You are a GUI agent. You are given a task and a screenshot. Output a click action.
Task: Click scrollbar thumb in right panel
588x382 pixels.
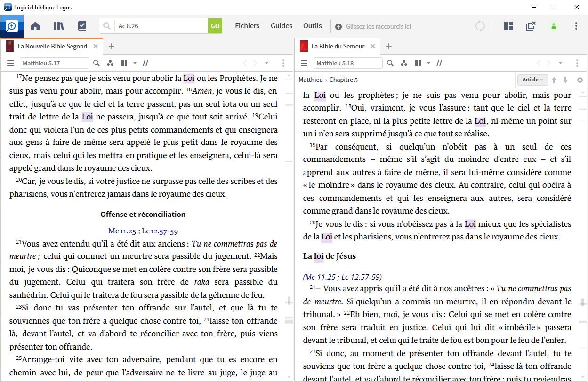[x=583, y=302]
